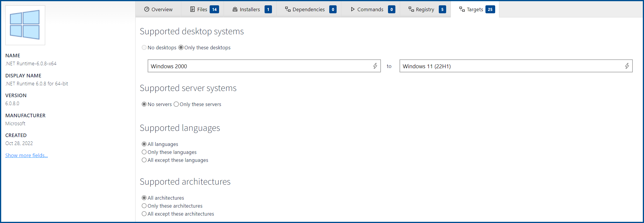644x223 pixels.
Task: Select Only these architectures radio button
Action: pos(144,206)
